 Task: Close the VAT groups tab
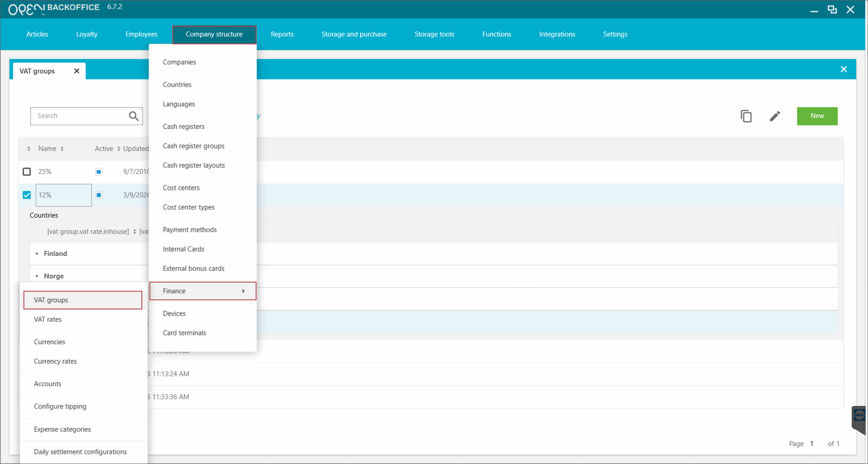[x=76, y=71]
